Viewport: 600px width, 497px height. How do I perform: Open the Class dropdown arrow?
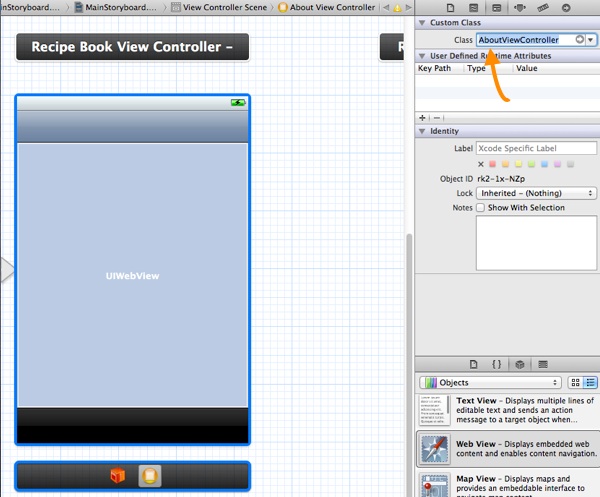(x=591, y=40)
